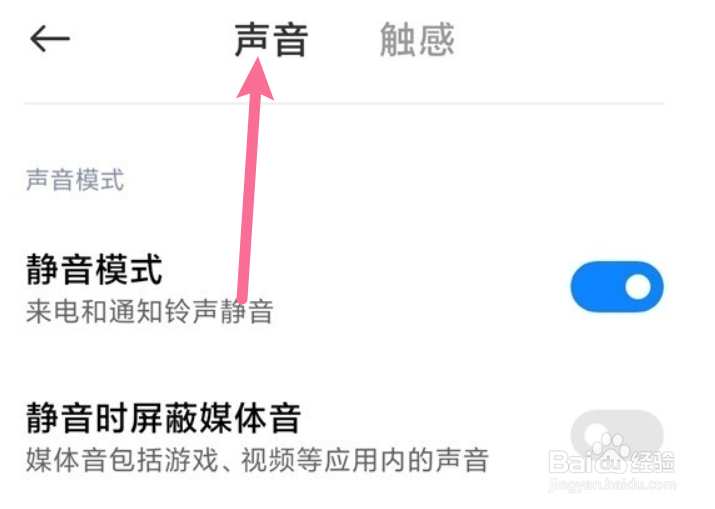Tap the 静音模式 title text
This screenshot has width=715, height=509.
pyautogui.click(x=94, y=270)
